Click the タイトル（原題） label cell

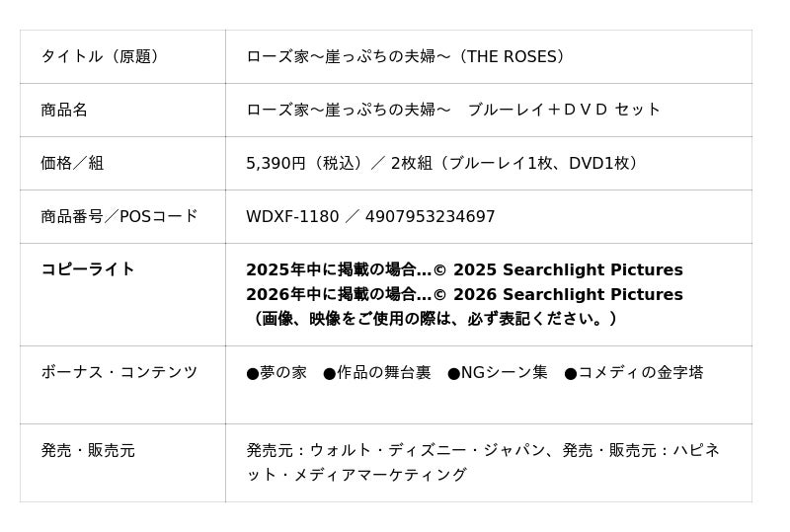click(x=100, y=57)
